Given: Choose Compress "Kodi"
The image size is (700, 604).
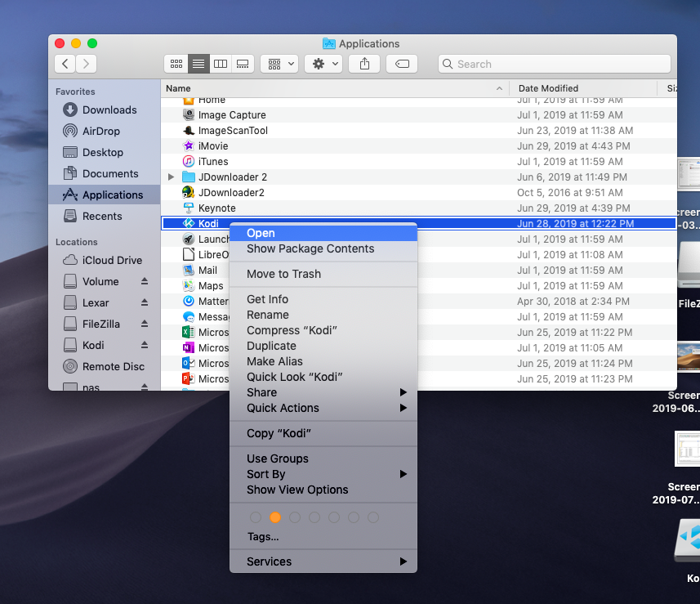Looking at the screenshot, I should (323, 330).
